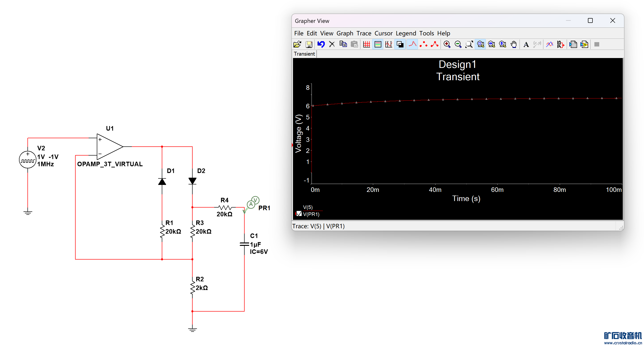Open the Cursor menu

383,33
